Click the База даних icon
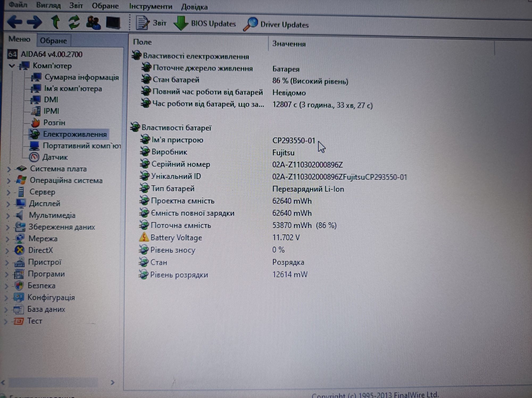532x398 pixels. point(18,309)
